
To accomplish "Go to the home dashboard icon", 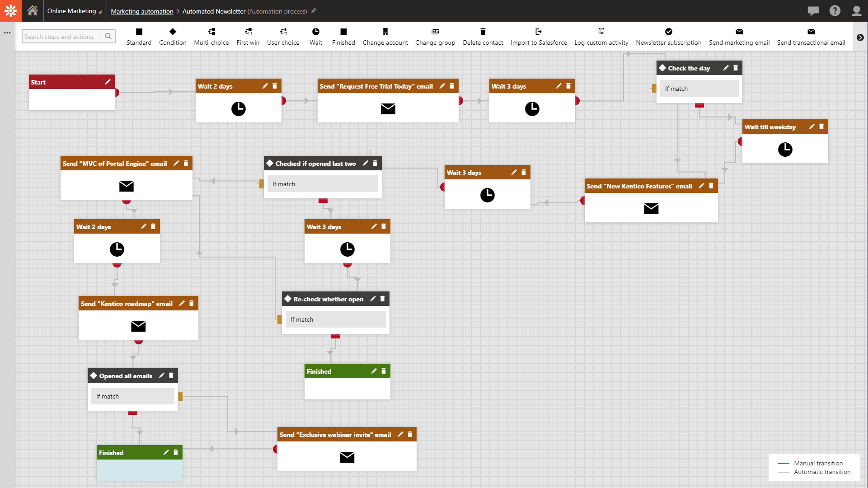I will [x=33, y=11].
